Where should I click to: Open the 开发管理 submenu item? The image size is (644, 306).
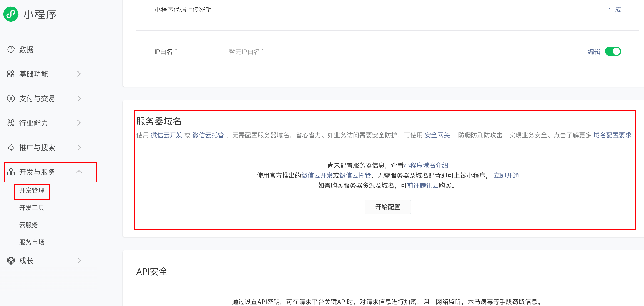click(32, 191)
